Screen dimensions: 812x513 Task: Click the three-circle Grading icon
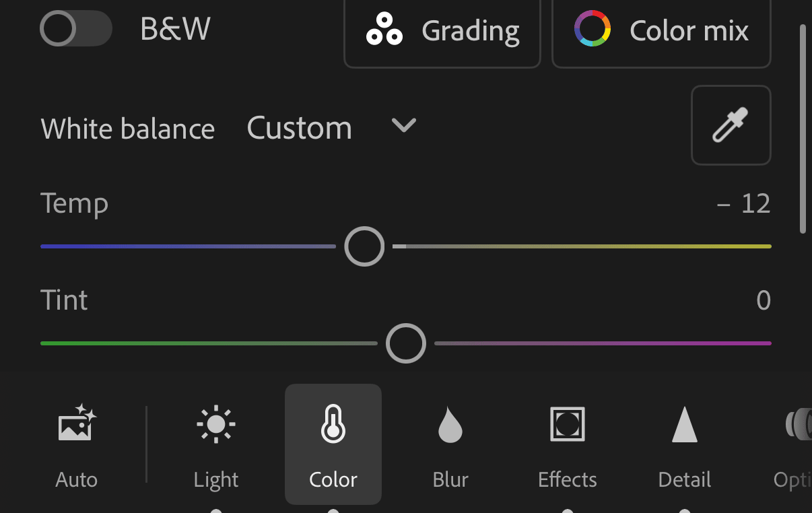384,30
